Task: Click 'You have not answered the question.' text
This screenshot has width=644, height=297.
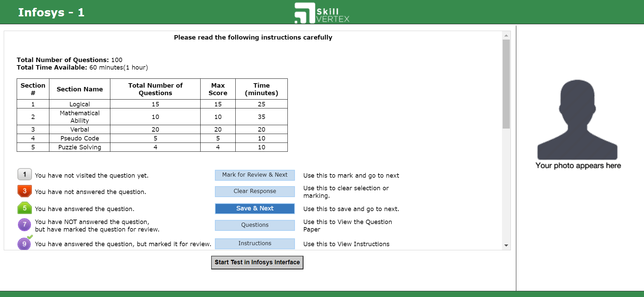Action: 90,192
